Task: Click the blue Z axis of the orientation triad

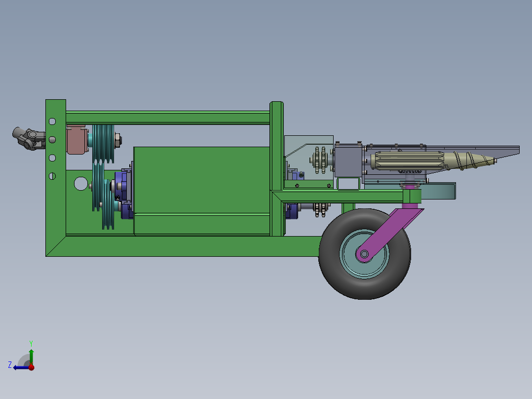Action: 20,368
